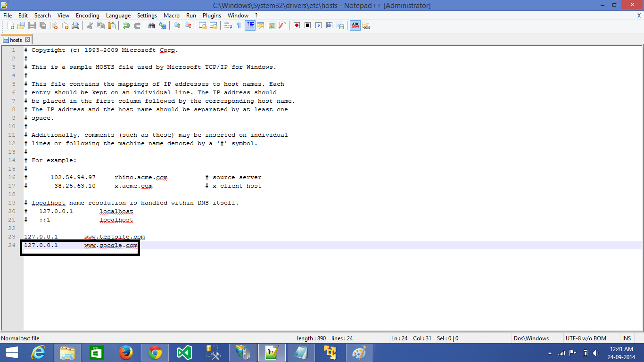This screenshot has height=362, width=644.
Task: Open the ? help menu
Action: 256,16
